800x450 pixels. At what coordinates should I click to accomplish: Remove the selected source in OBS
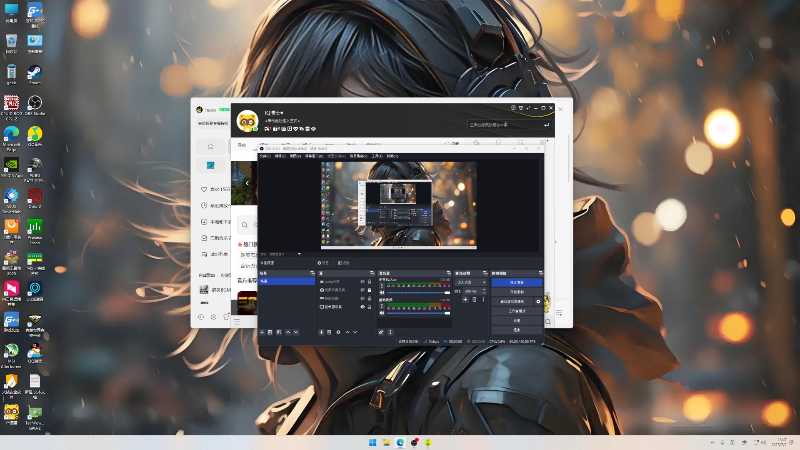coord(329,332)
